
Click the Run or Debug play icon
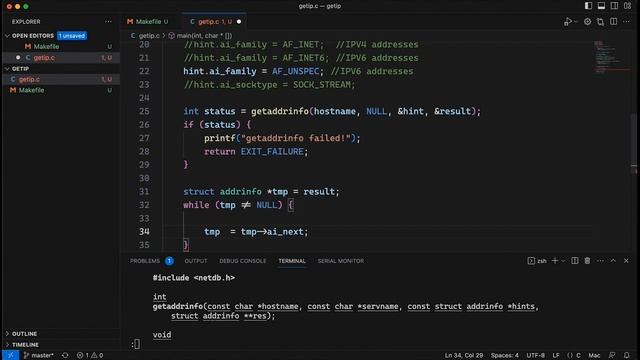click(568, 22)
